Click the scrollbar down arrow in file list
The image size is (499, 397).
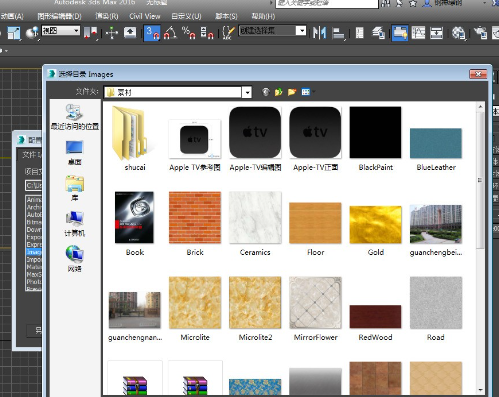480,390
